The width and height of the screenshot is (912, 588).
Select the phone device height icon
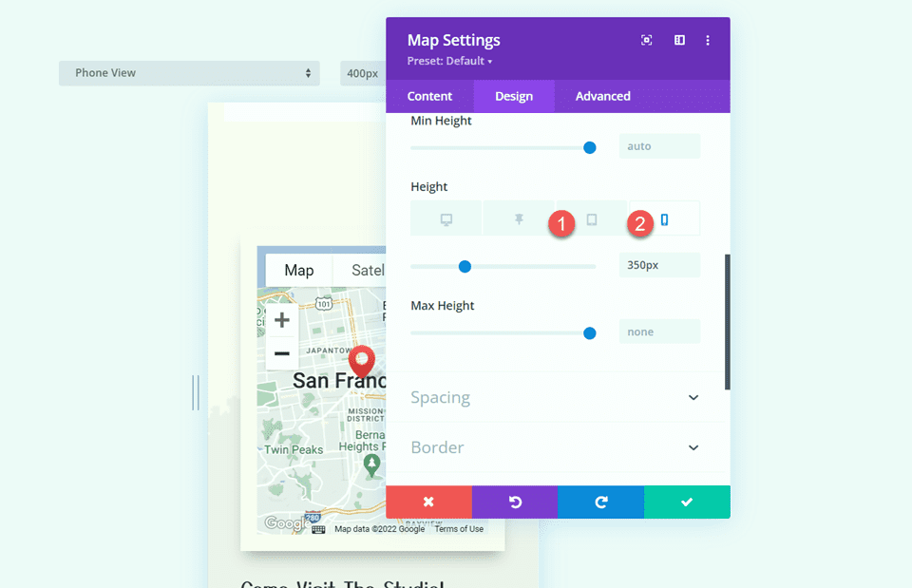(664, 219)
